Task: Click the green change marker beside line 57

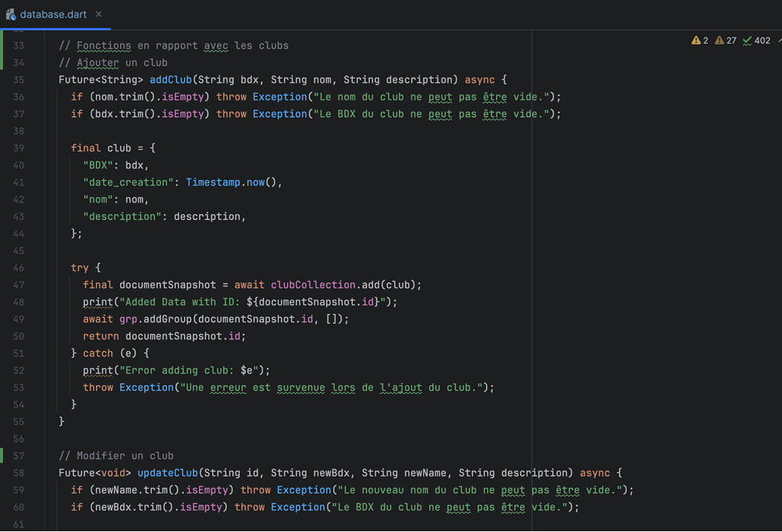Action: (x=2, y=456)
